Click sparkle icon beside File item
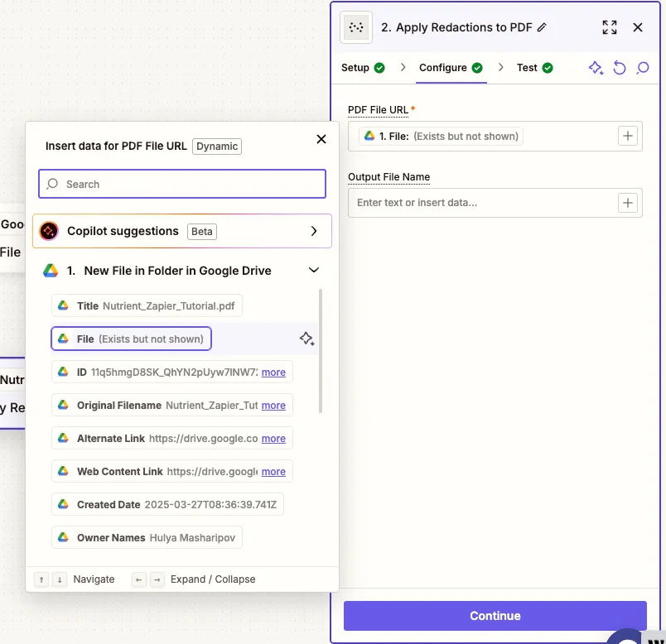666x644 pixels. [306, 339]
